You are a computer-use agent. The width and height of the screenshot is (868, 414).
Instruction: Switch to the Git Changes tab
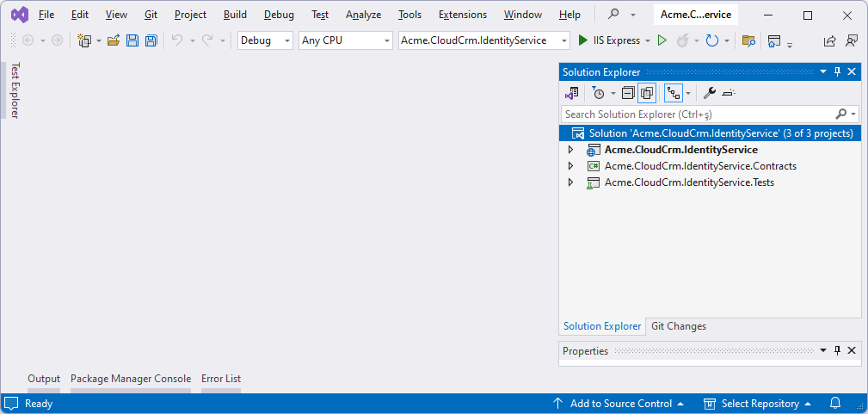click(x=679, y=326)
